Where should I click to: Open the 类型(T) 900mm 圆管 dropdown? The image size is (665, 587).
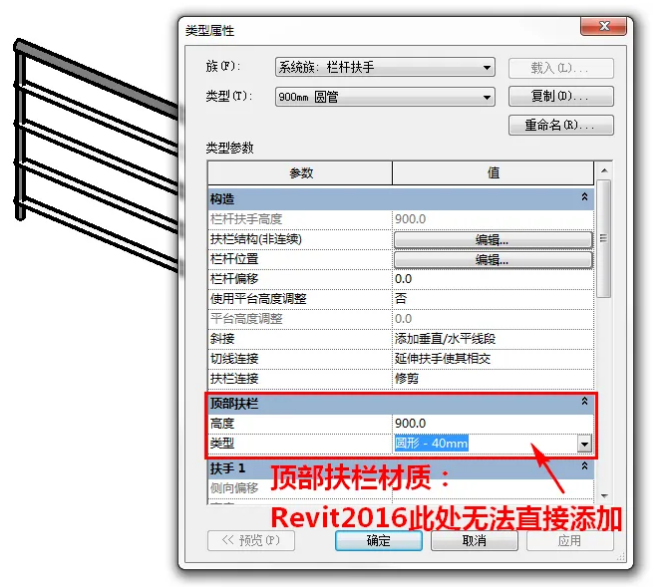point(385,97)
